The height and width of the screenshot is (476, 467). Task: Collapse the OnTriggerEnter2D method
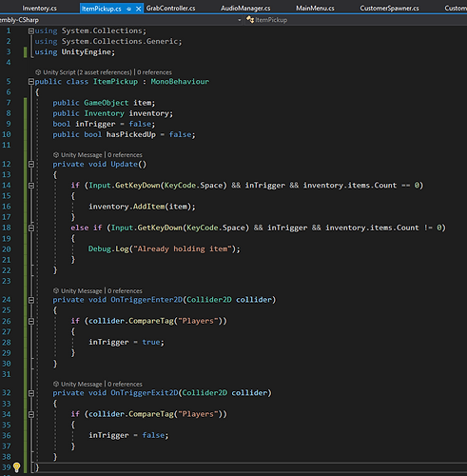31,300
